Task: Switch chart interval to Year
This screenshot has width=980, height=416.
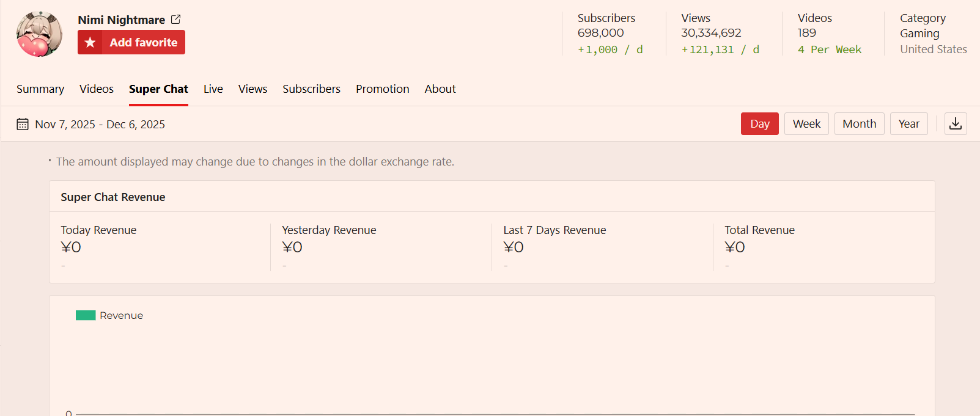Action: (x=909, y=123)
